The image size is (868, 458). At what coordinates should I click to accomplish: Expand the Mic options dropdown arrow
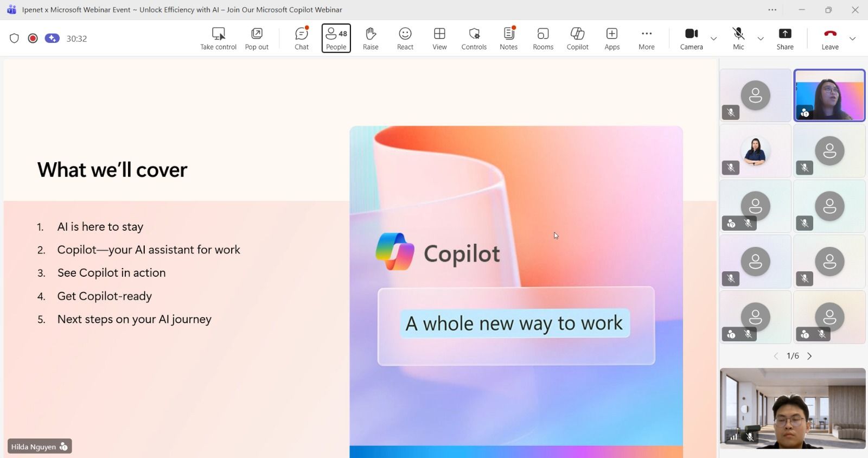(761, 39)
